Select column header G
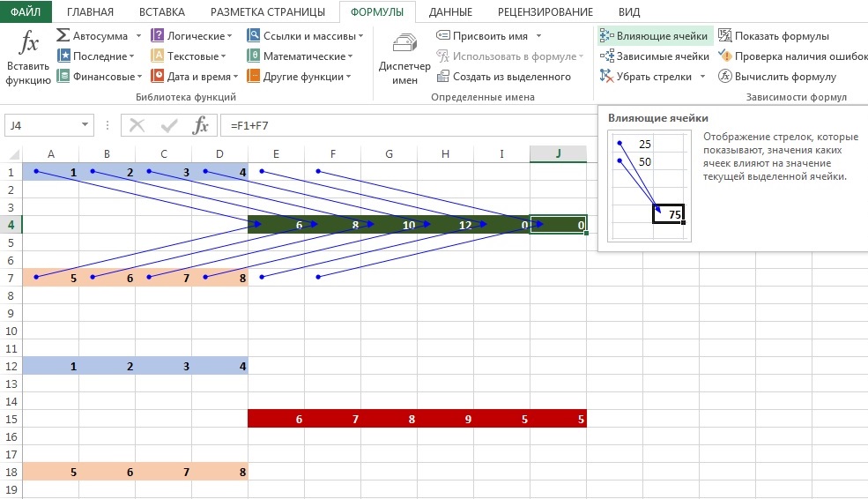868x499 pixels. pos(389,154)
